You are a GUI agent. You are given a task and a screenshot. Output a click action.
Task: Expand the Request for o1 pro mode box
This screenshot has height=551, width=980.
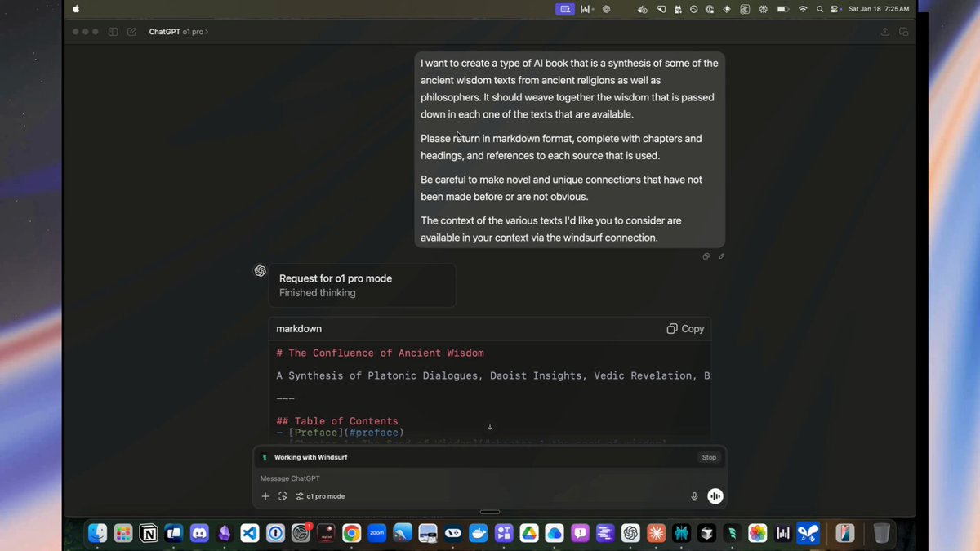click(x=362, y=285)
